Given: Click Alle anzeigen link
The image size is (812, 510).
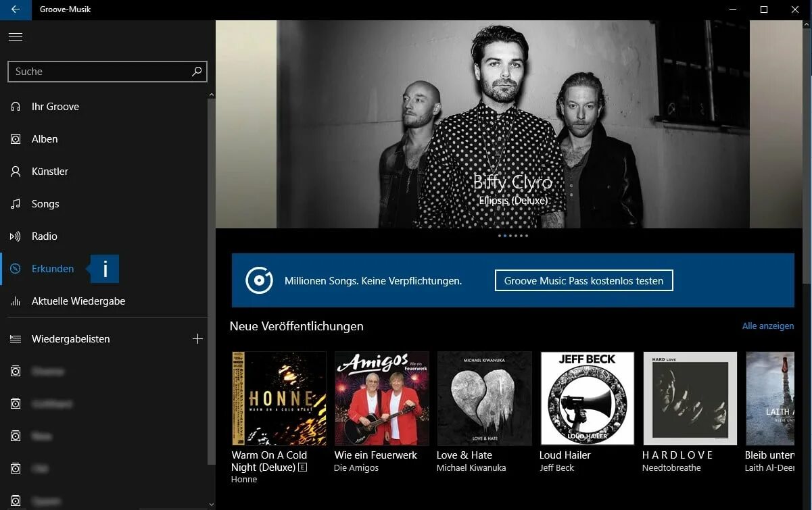Looking at the screenshot, I should click(768, 326).
